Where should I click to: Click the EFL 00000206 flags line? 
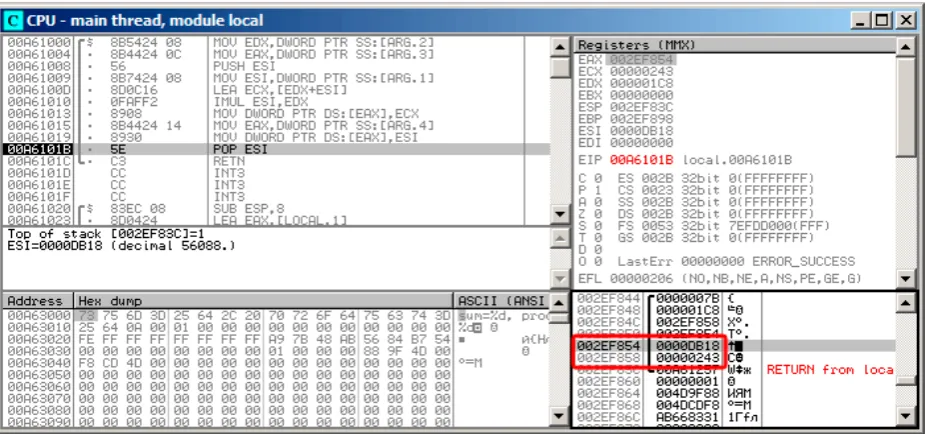(721, 278)
